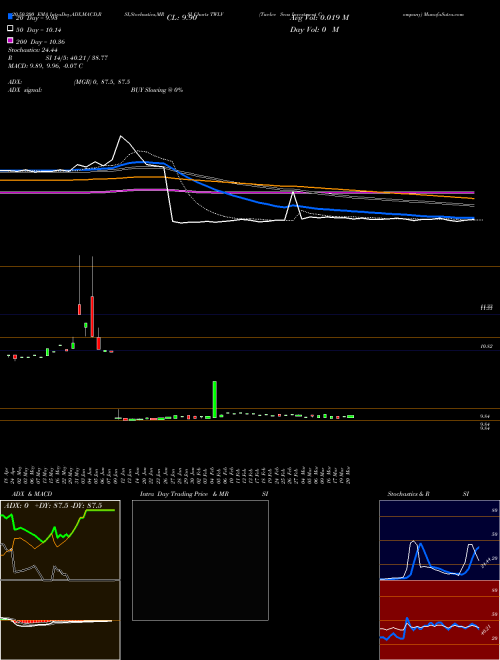Click the '(MGR) 0, 87.5, 87.5' ADX values
The image size is (500, 660).
click(x=102, y=82)
